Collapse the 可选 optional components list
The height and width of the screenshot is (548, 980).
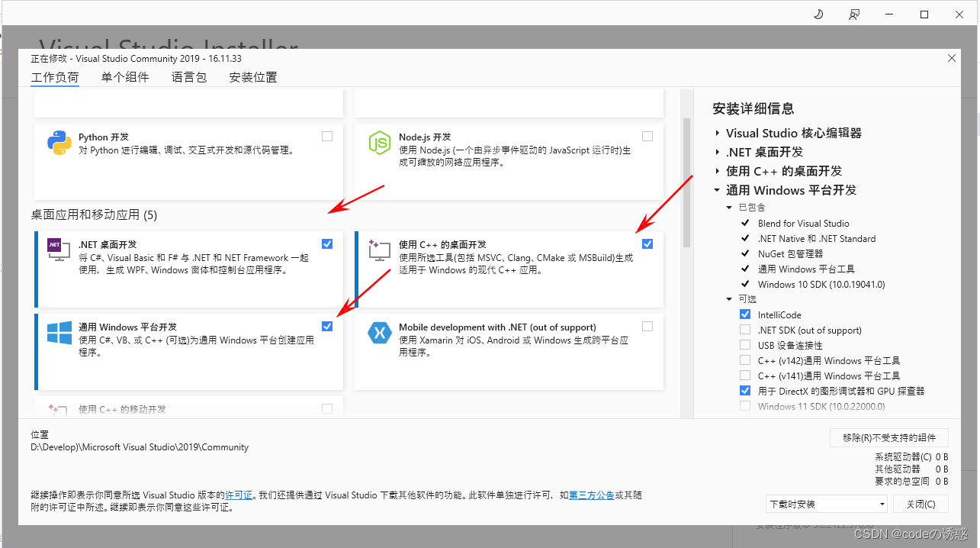tap(729, 299)
